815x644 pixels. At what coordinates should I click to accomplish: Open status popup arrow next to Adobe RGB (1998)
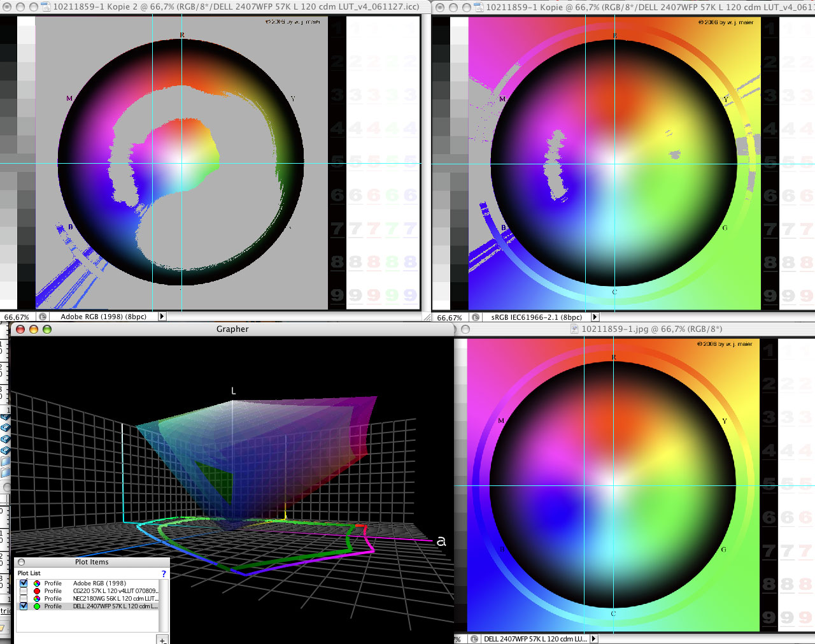pyautogui.click(x=162, y=317)
